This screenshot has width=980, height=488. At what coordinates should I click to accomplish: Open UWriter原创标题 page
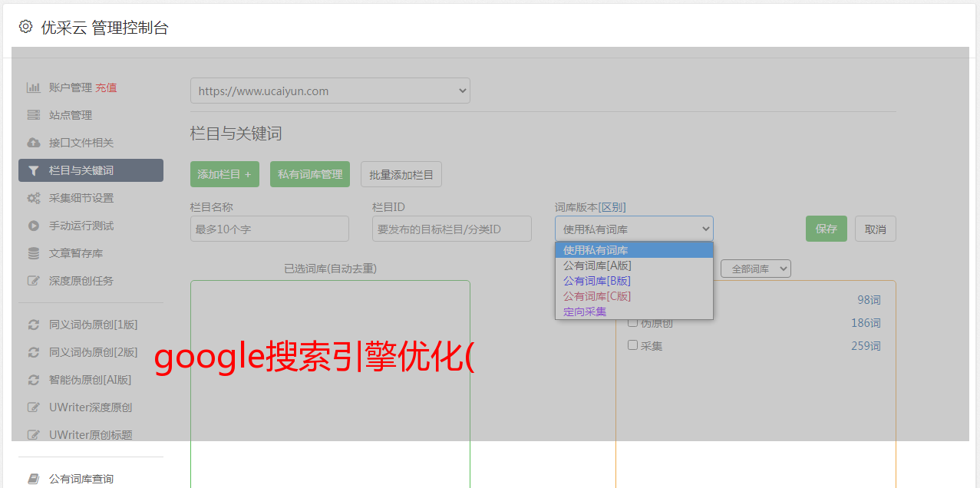tap(91, 435)
